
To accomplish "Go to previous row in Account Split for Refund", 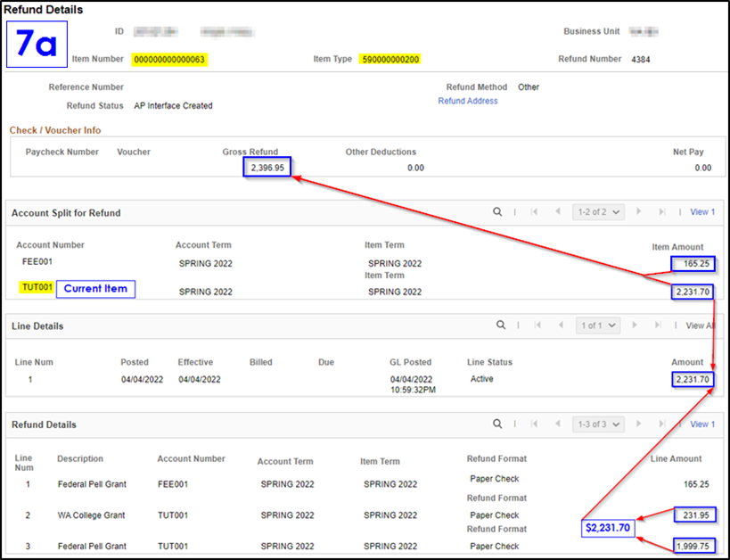I will pyautogui.click(x=558, y=212).
